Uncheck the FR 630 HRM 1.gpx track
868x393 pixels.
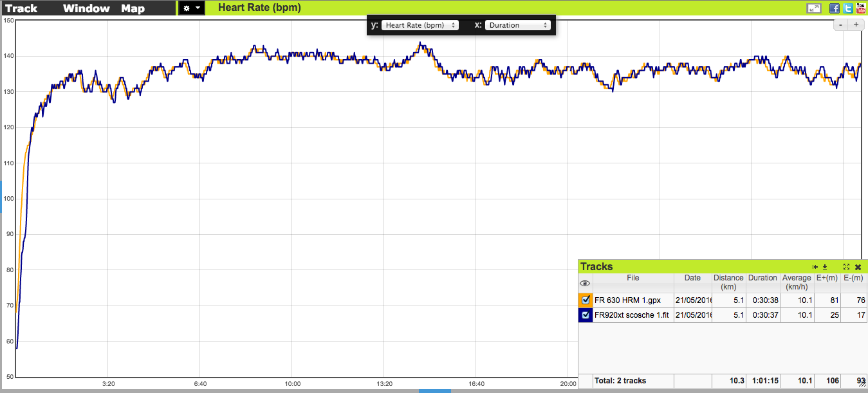point(586,300)
